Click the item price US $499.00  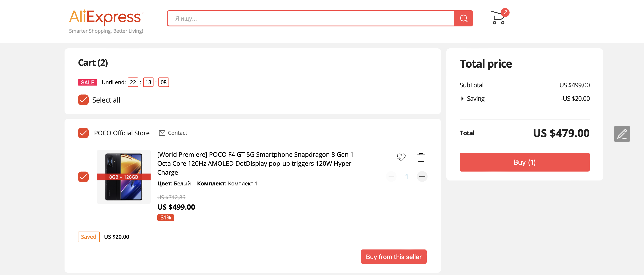176,207
